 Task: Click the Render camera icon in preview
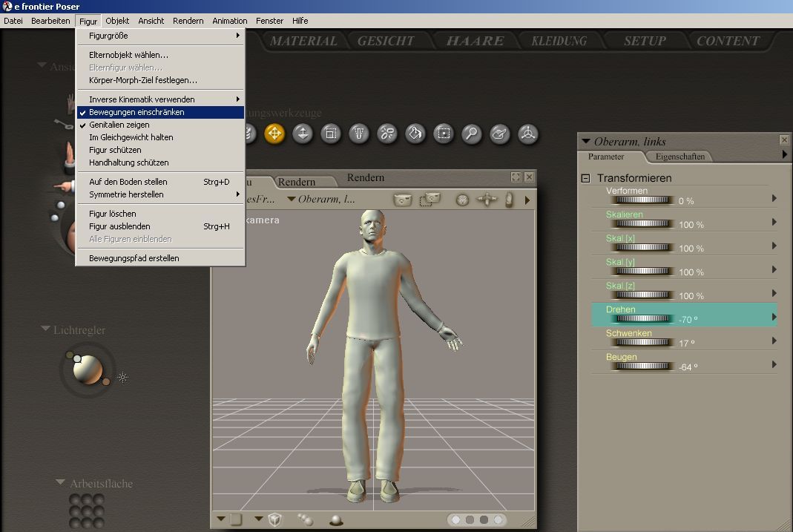pyautogui.click(x=402, y=200)
